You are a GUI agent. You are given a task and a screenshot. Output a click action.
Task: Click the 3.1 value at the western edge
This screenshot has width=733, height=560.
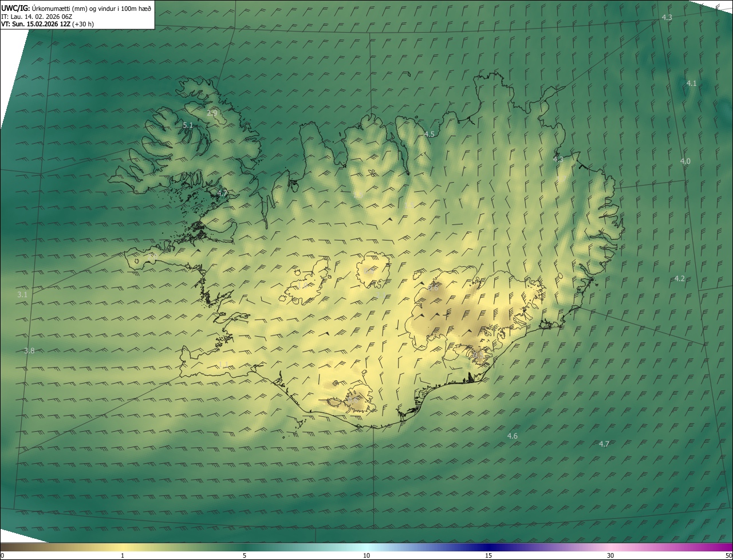pyautogui.click(x=22, y=294)
